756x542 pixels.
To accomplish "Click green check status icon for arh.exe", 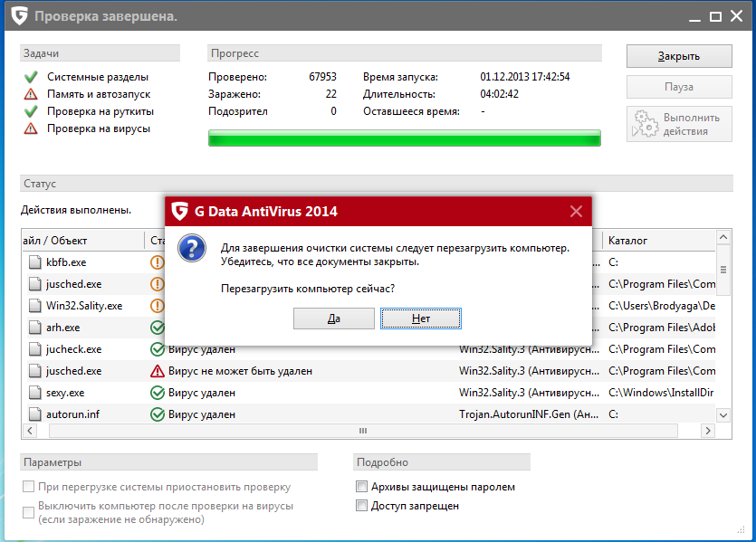I will (158, 328).
